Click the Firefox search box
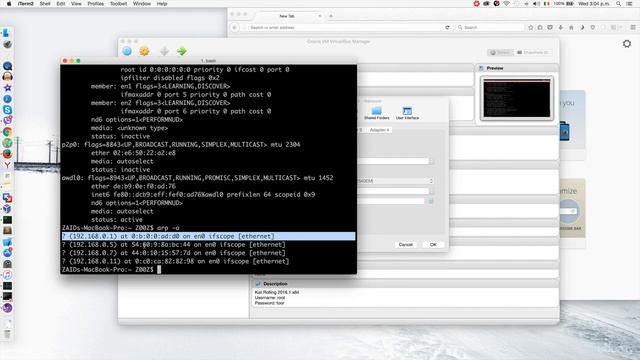The width and height of the screenshot is (640, 360). pyautogui.click(x=490, y=27)
